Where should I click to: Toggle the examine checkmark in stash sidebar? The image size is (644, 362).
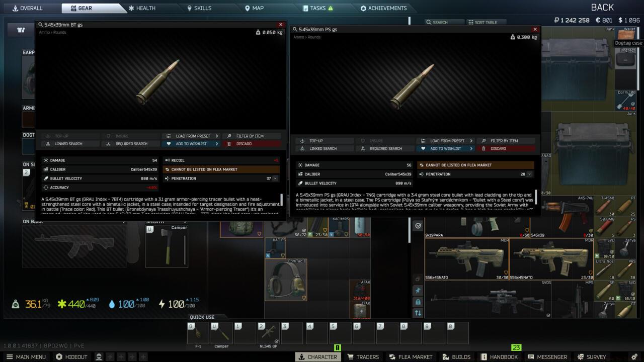418,225
